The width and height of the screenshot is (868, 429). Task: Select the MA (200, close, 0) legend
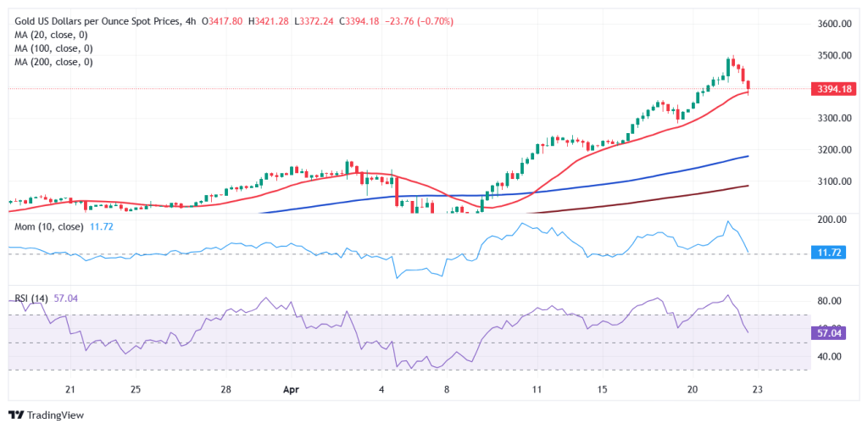53,62
